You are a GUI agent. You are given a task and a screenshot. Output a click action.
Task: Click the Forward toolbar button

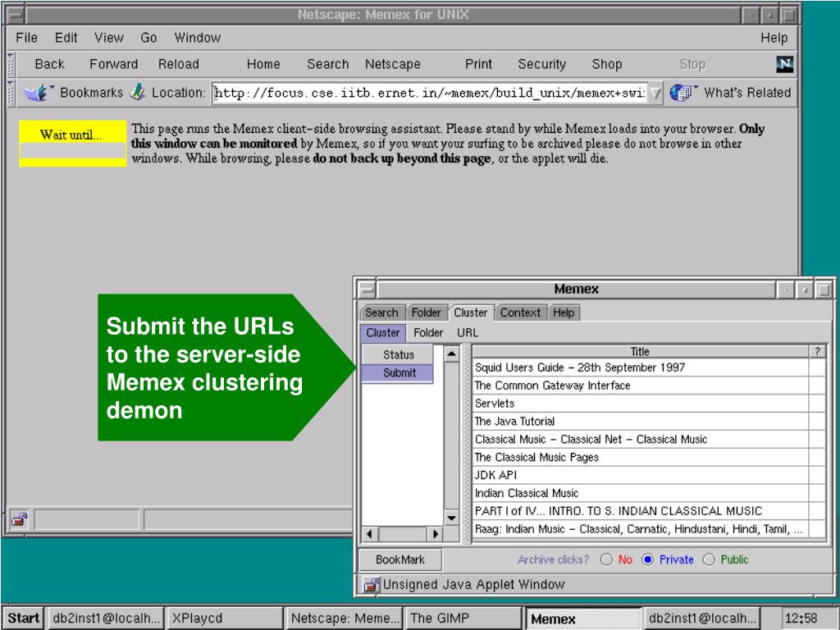[113, 64]
